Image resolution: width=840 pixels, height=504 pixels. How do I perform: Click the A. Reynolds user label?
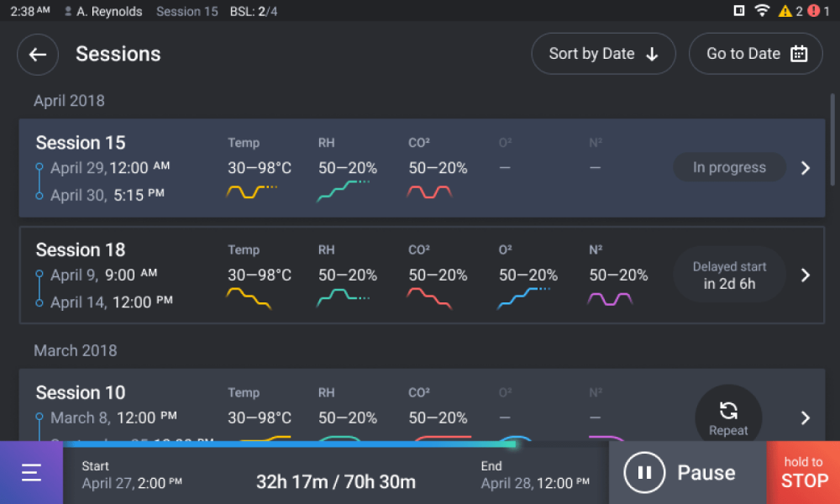[x=109, y=12]
